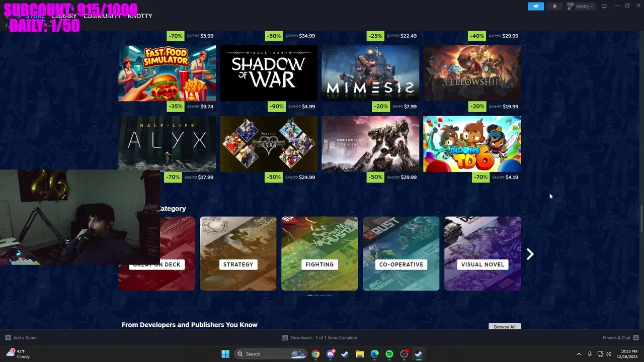
Task: Click the Friends & Chat icon
Action: 636,338
